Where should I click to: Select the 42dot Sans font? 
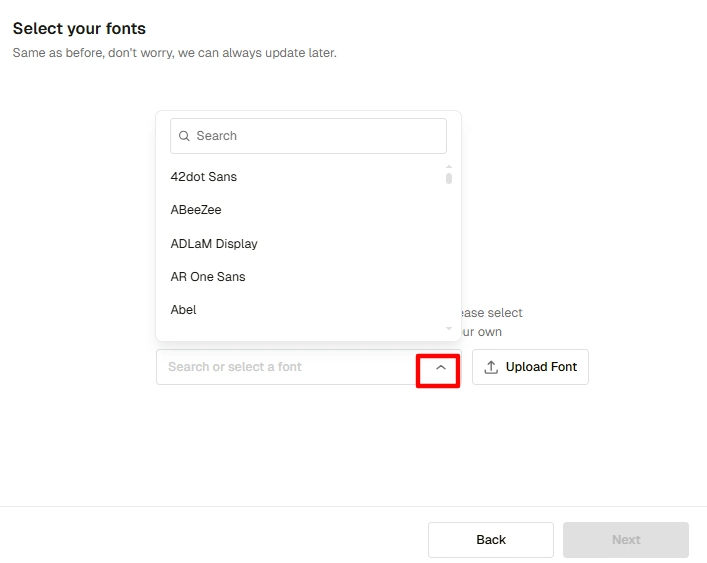pos(204,177)
